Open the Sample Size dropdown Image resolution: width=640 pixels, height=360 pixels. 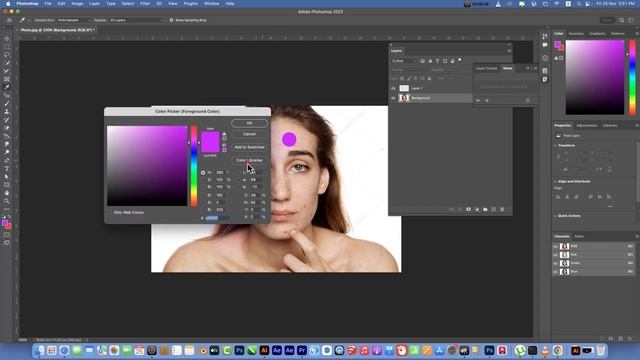[x=73, y=20]
